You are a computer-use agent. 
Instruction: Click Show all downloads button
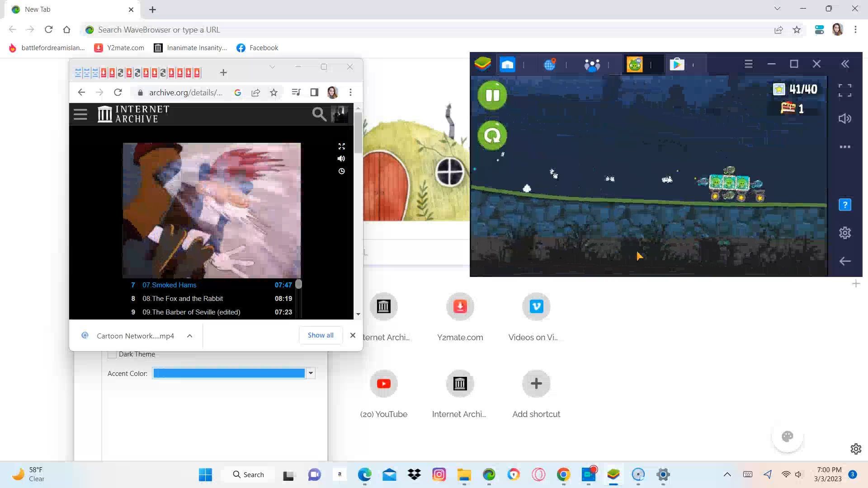click(x=320, y=335)
